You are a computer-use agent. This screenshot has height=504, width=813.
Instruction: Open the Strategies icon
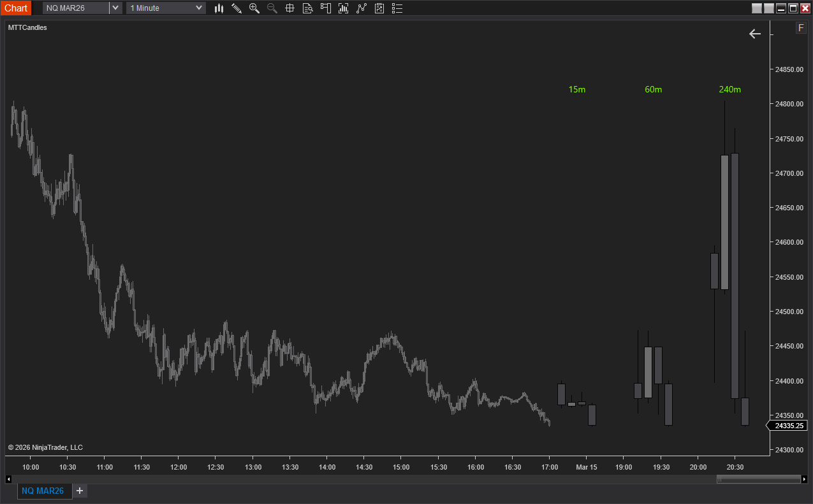(x=362, y=8)
